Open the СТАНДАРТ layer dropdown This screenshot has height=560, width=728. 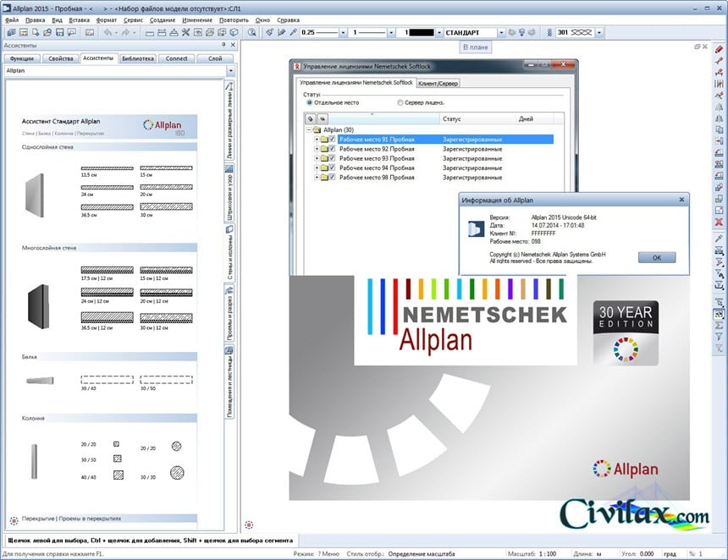point(501,32)
